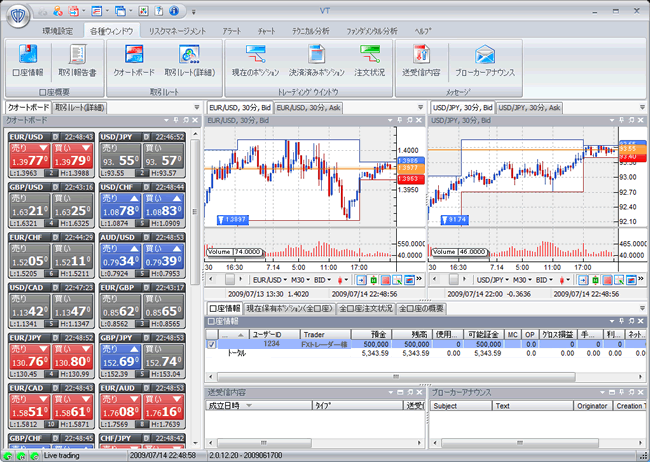Click the first green status icon in status bar
This screenshot has height=462, width=650.
(8, 456)
